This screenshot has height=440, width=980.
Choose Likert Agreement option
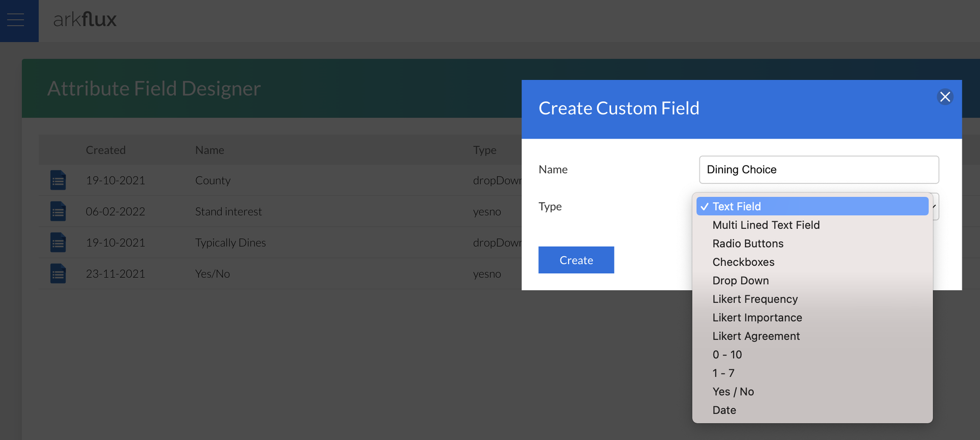(x=756, y=336)
